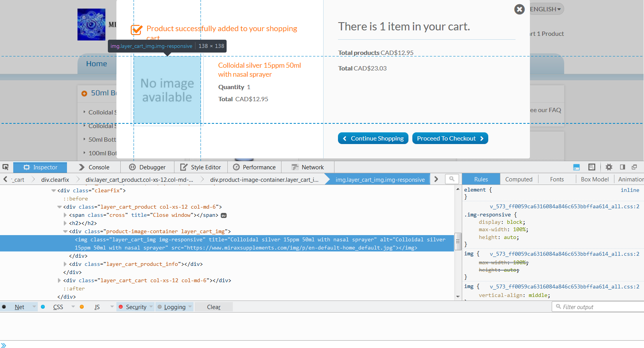This screenshot has width=644, height=348.
Task: Click Proceed To Checkout button
Action: pos(450,138)
